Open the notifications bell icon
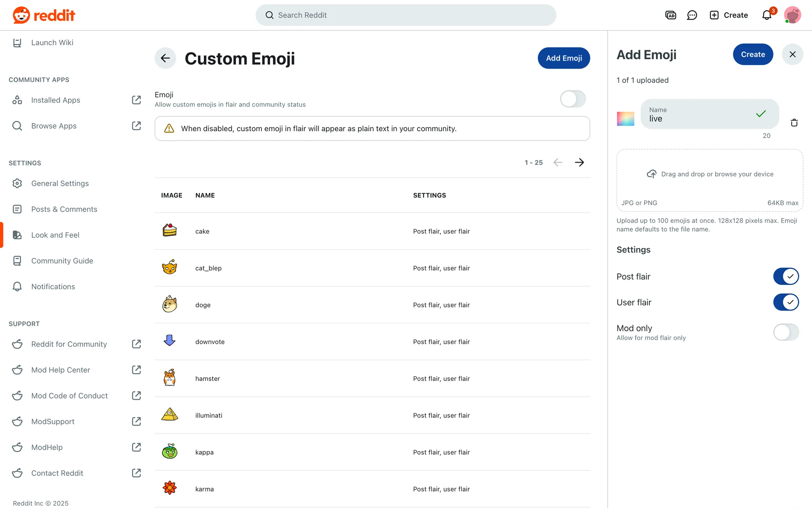 pyautogui.click(x=767, y=15)
